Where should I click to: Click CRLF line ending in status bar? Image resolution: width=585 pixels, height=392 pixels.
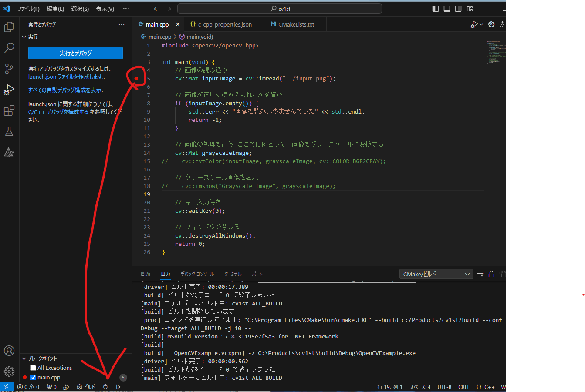464,387
